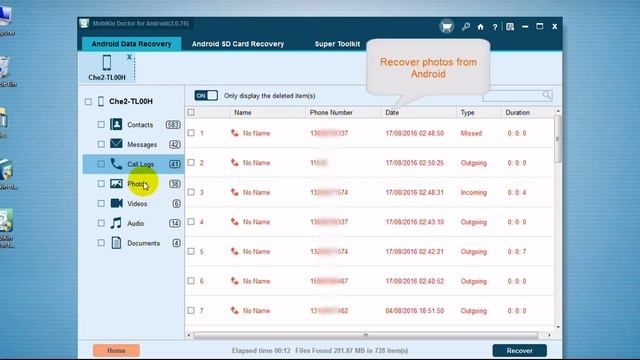Click scroll left arrow of the list

[189, 335]
